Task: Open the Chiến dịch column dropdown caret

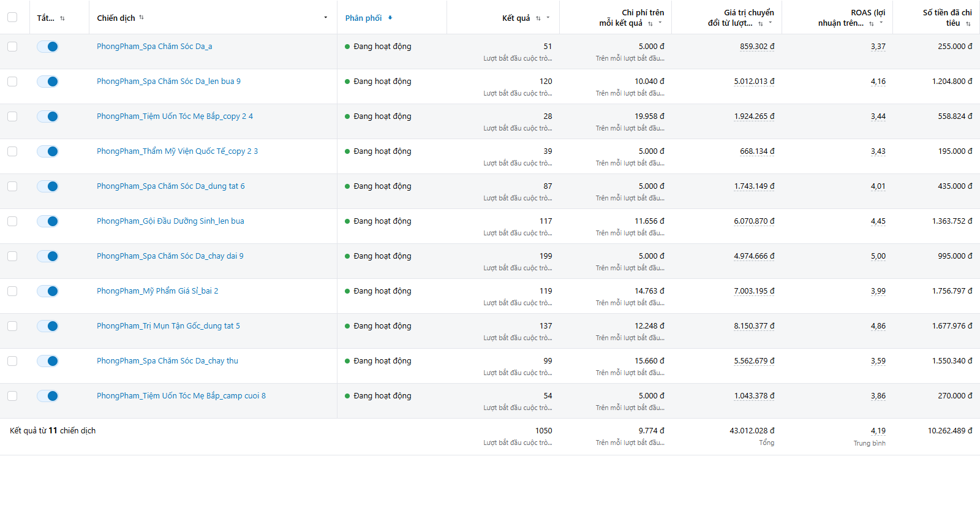Action: tap(326, 18)
